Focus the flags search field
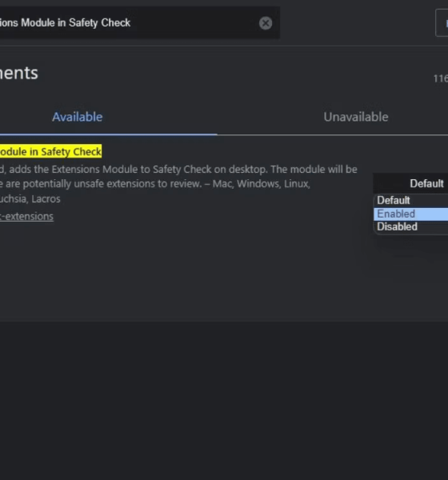This screenshot has width=448, height=480. [127, 22]
